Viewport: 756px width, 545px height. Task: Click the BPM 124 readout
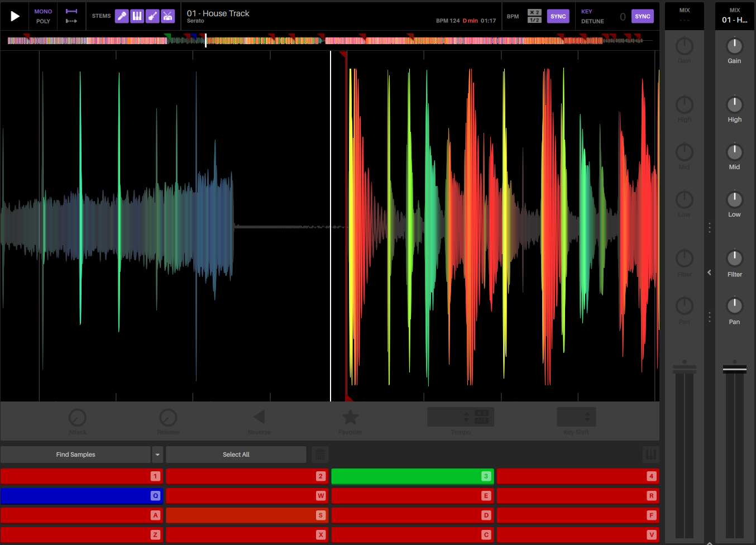(x=448, y=21)
